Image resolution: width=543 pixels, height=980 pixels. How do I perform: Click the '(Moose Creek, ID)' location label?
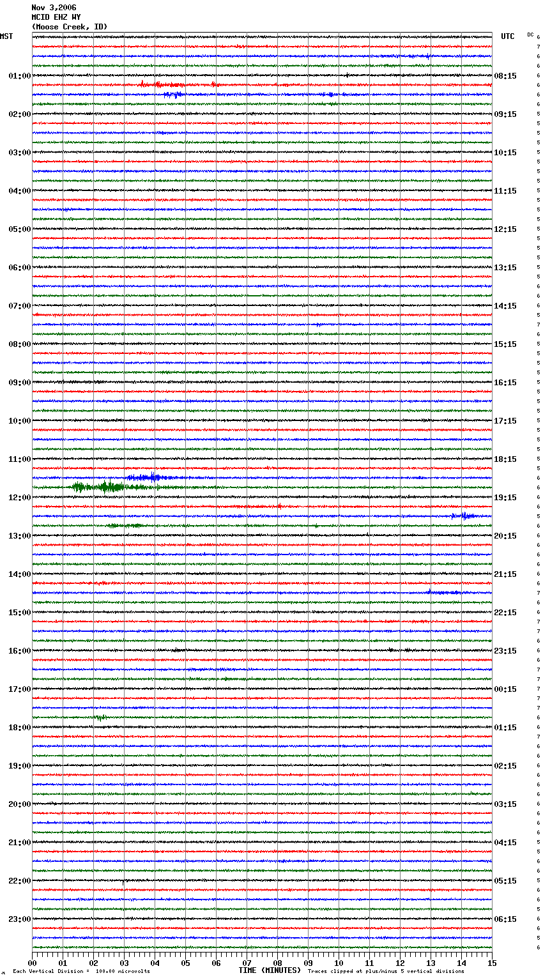click(x=70, y=27)
